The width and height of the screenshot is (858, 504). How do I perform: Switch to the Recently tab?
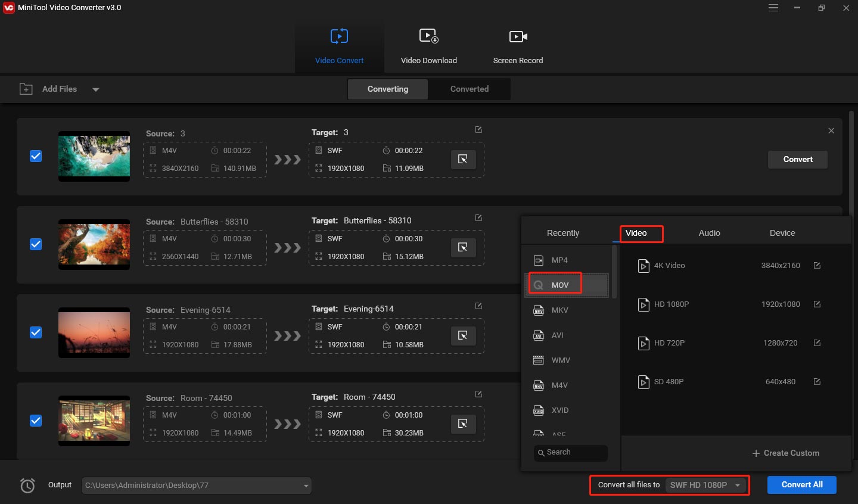click(x=563, y=233)
